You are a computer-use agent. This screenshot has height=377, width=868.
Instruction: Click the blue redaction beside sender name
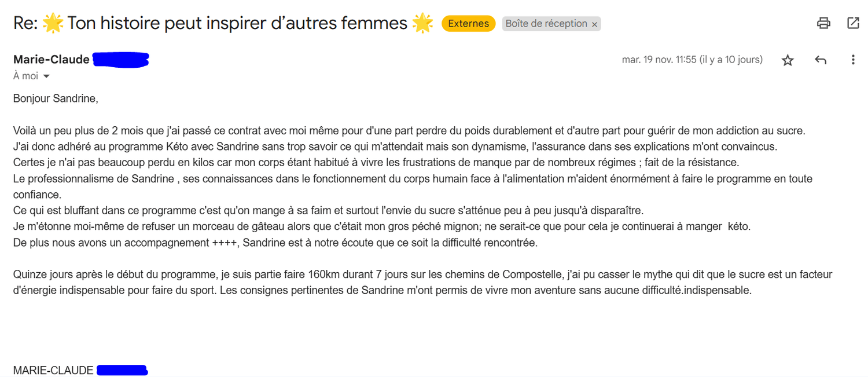pos(121,60)
